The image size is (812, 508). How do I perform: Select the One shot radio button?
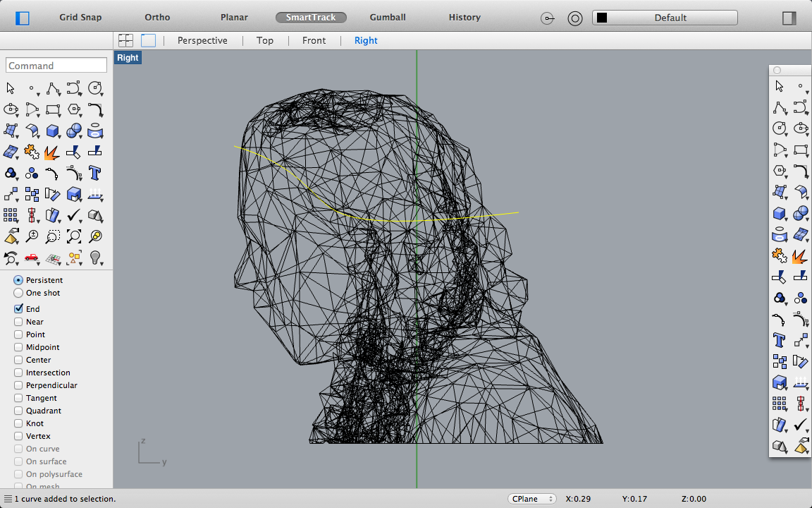[18, 293]
